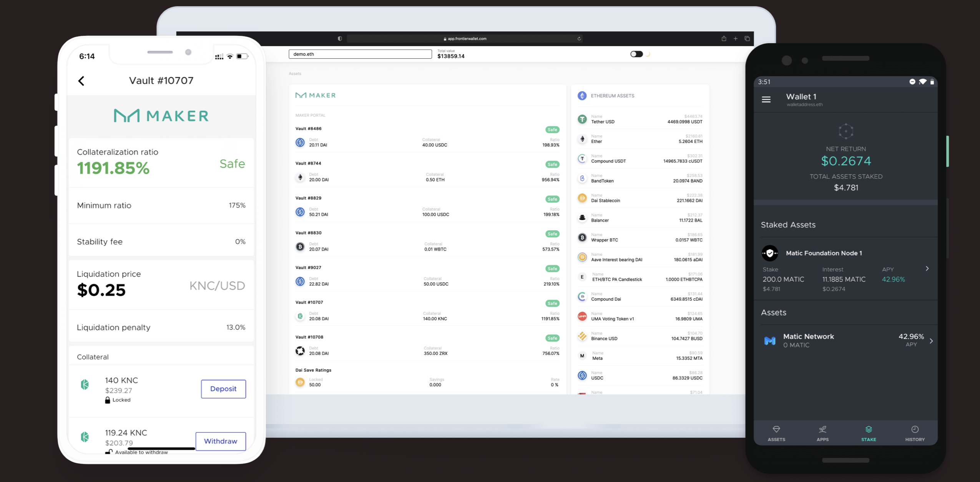The height and width of the screenshot is (482, 980).
Task: Click the Ether token icon in assets list
Action: click(x=582, y=139)
